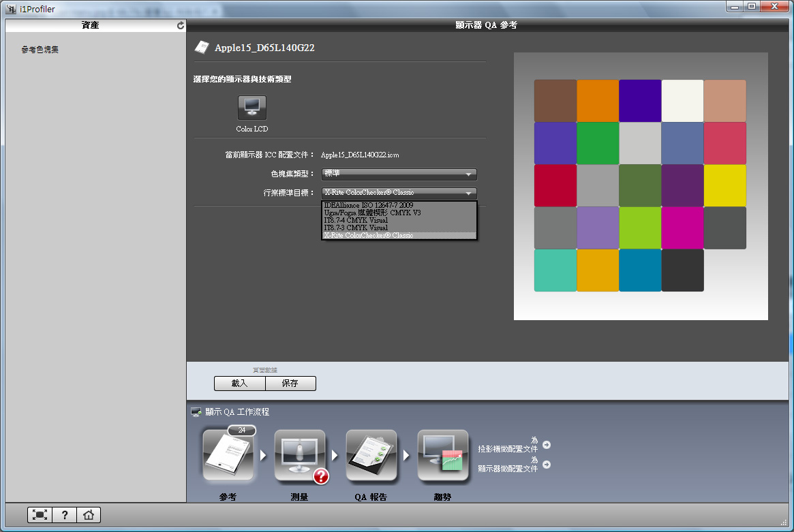Click the yellow color patch
The width and height of the screenshot is (794, 532).
(x=724, y=185)
